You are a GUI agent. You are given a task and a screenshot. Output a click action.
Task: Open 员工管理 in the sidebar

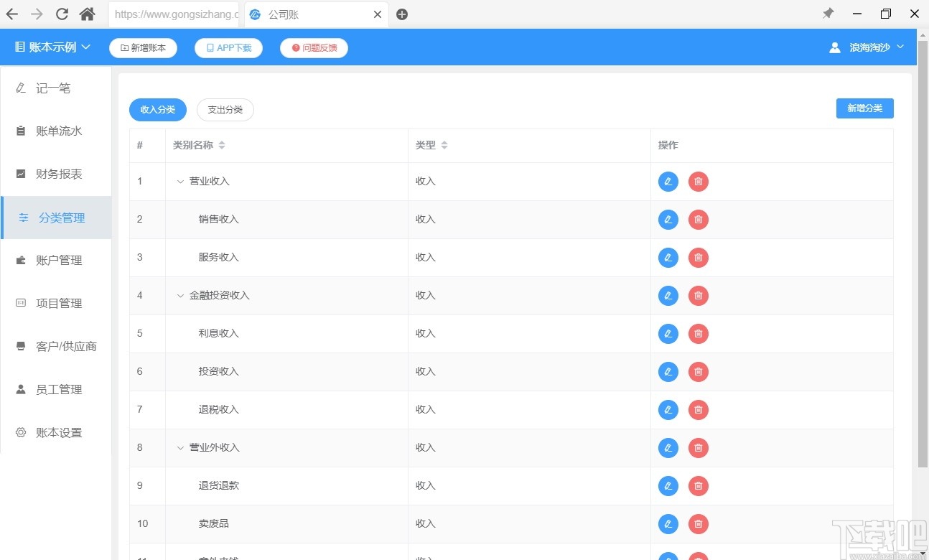[59, 389]
